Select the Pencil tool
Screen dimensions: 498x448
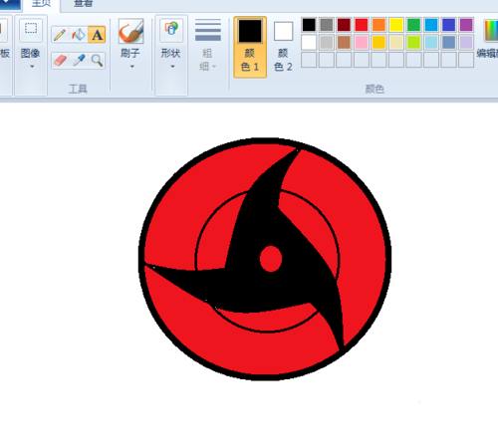click(x=60, y=35)
